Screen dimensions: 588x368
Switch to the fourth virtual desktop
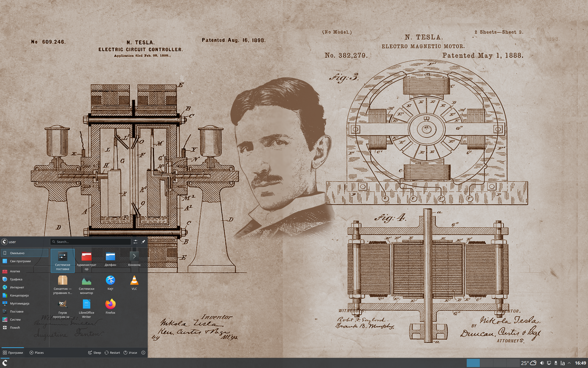(513, 363)
